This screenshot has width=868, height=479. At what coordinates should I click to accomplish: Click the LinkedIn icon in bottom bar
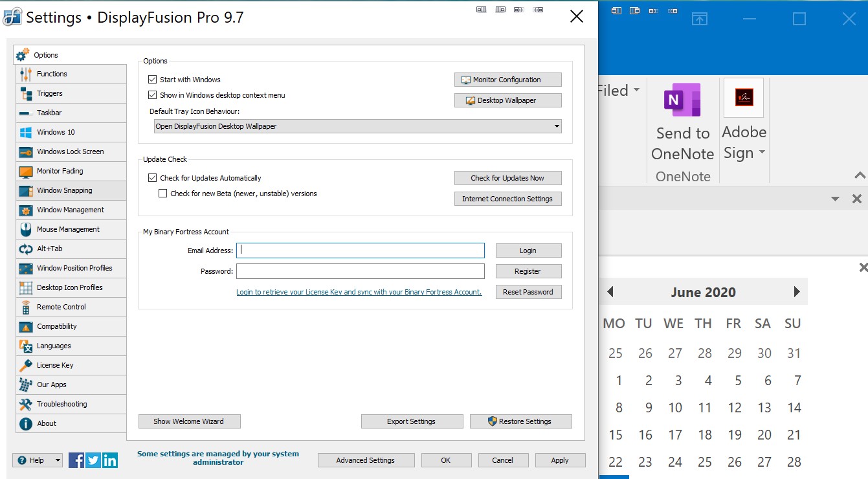point(110,460)
